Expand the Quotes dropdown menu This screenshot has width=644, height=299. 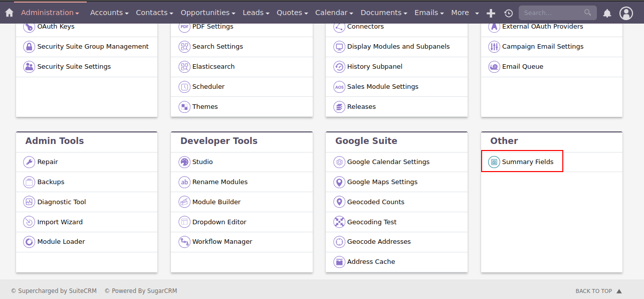point(293,13)
